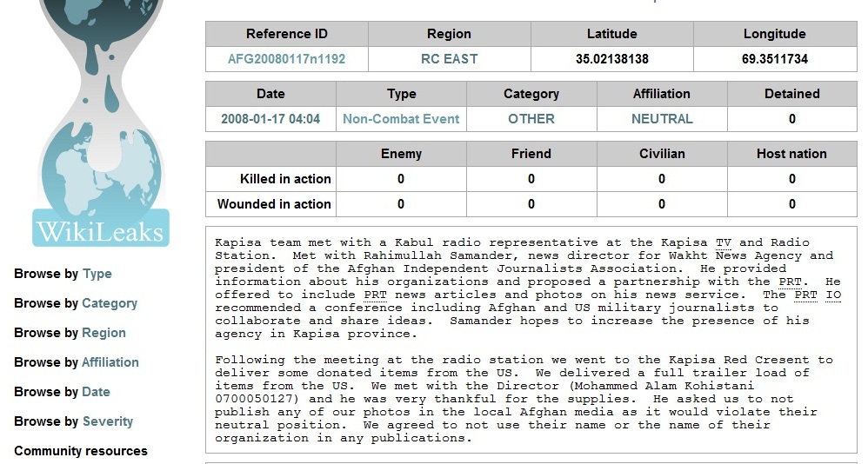Open the Browse by Severity link
Image resolution: width=868 pixels, height=464 pixels.
click(x=107, y=421)
